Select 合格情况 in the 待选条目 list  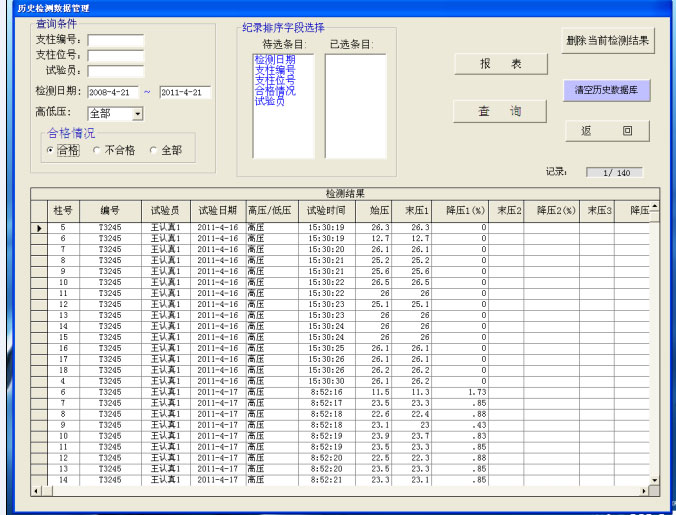coord(274,90)
